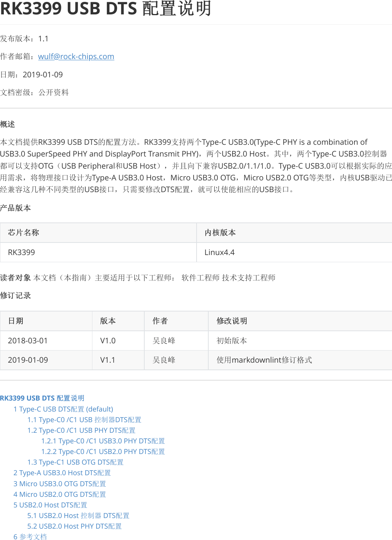Select the V1.0 revision row
The width and height of the screenshot is (392, 540).
coord(108,340)
